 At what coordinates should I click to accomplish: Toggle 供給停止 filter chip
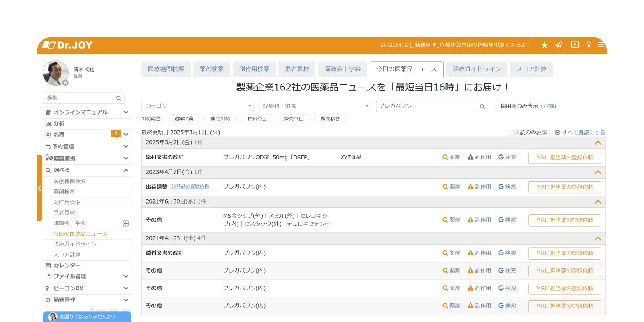(257, 119)
